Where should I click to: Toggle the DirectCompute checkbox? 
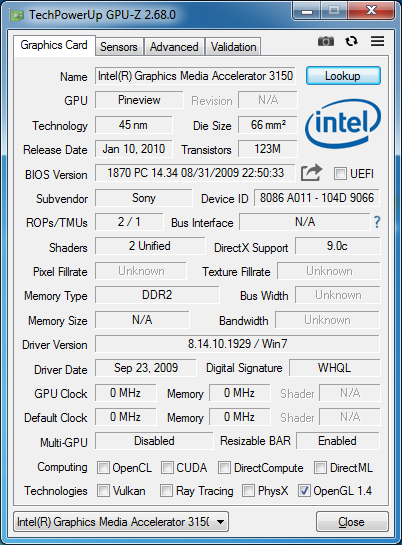click(x=224, y=467)
